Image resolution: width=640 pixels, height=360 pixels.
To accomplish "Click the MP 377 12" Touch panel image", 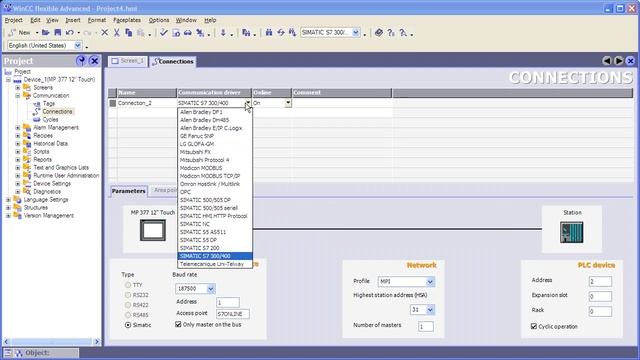I will (x=153, y=230).
